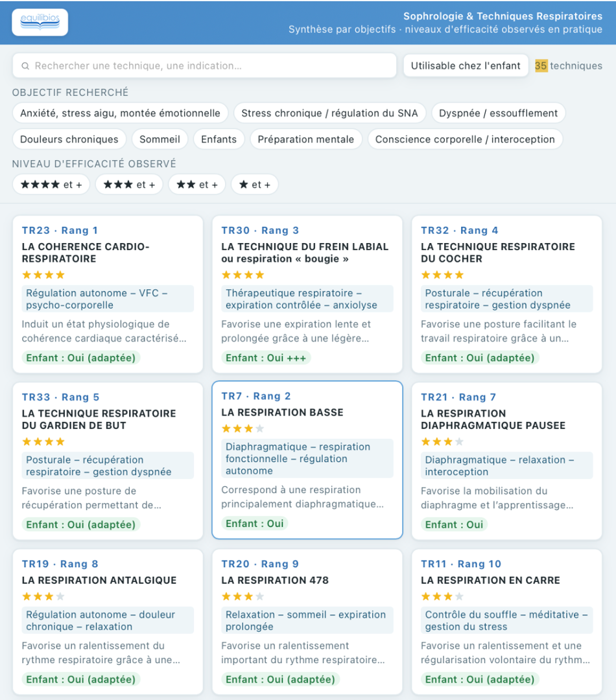
Task: Click the 'Contrôle du souffle – méditative' tag
Action: (x=506, y=620)
